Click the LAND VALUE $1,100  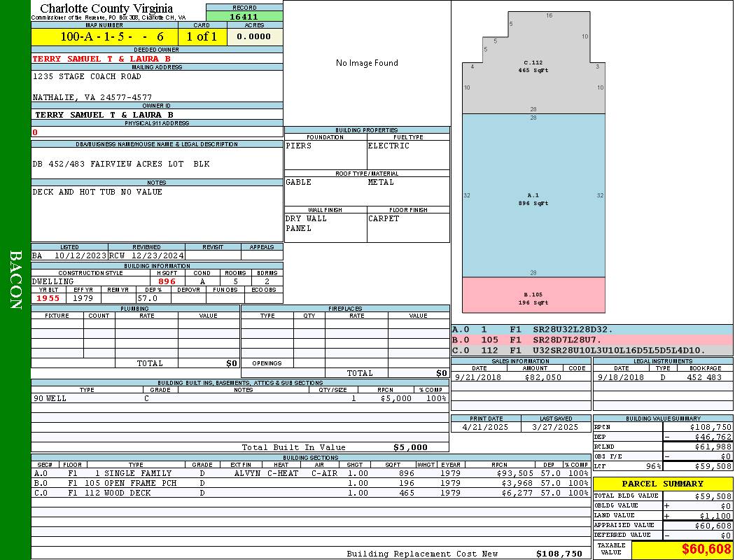(715, 516)
